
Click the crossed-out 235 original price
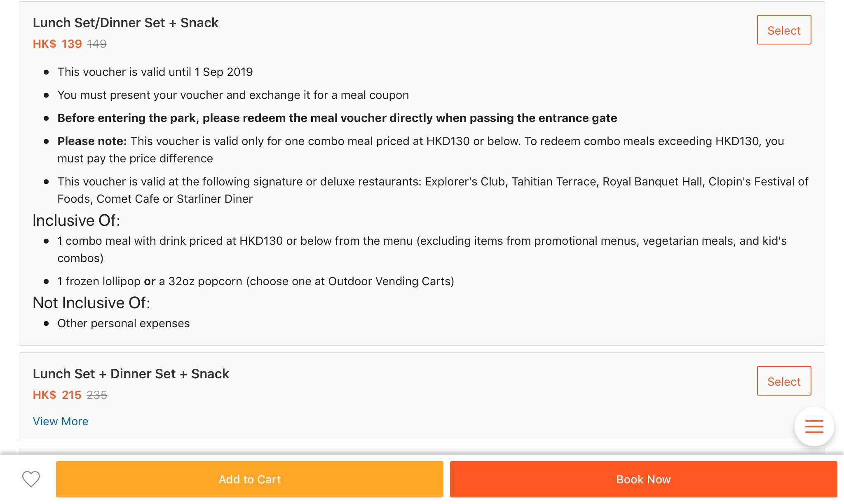[97, 395]
